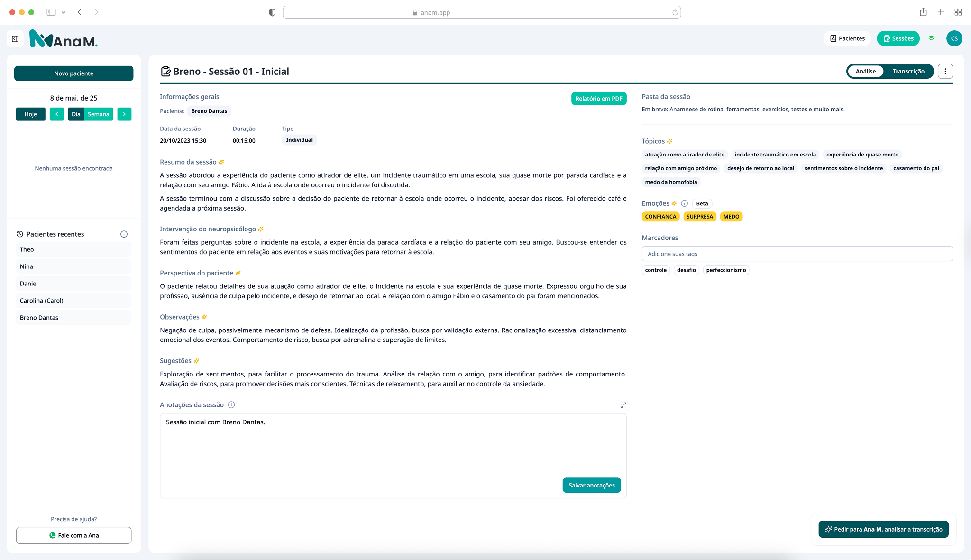Open recent patient Nina
The image size is (971, 560).
pyautogui.click(x=73, y=266)
